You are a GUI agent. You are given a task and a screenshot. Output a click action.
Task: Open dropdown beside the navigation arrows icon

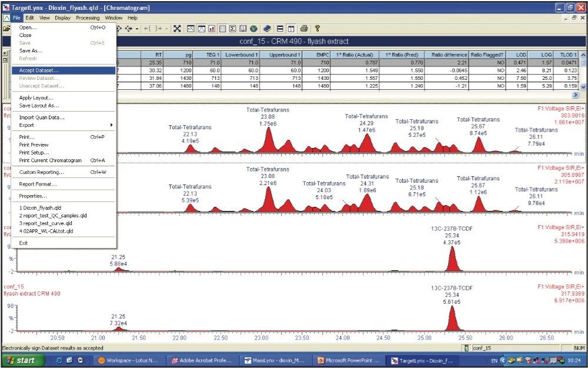tap(137, 28)
